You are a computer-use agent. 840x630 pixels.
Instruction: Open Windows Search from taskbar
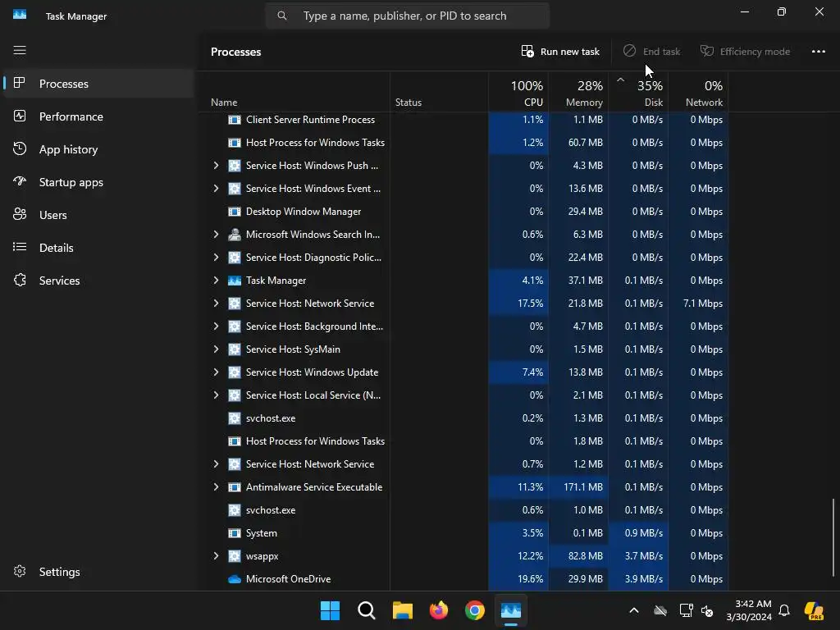coord(367,610)
